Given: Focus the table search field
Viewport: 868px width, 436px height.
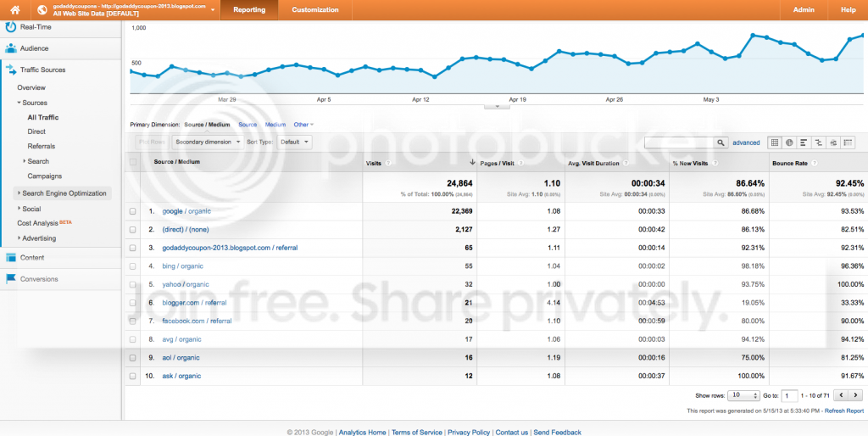Looking at the screenshot, I should pyautogui.click(x=679, y=143).
